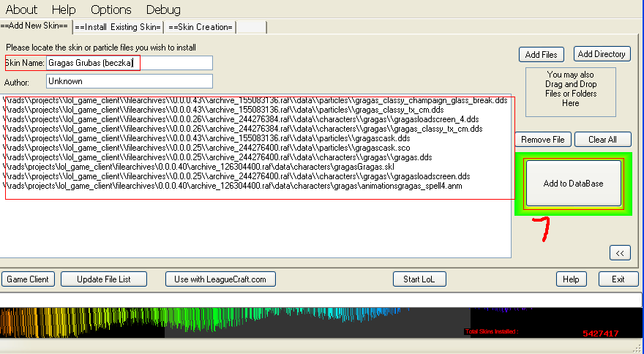Open the Help menu
The image size is (644, 354).
tap(64, 10)
